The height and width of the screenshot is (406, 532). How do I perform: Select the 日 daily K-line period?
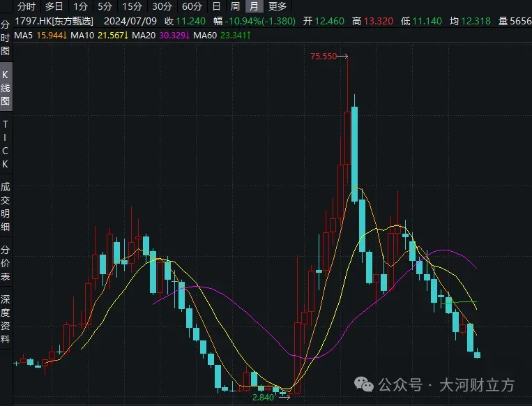(x=217, y=6)
